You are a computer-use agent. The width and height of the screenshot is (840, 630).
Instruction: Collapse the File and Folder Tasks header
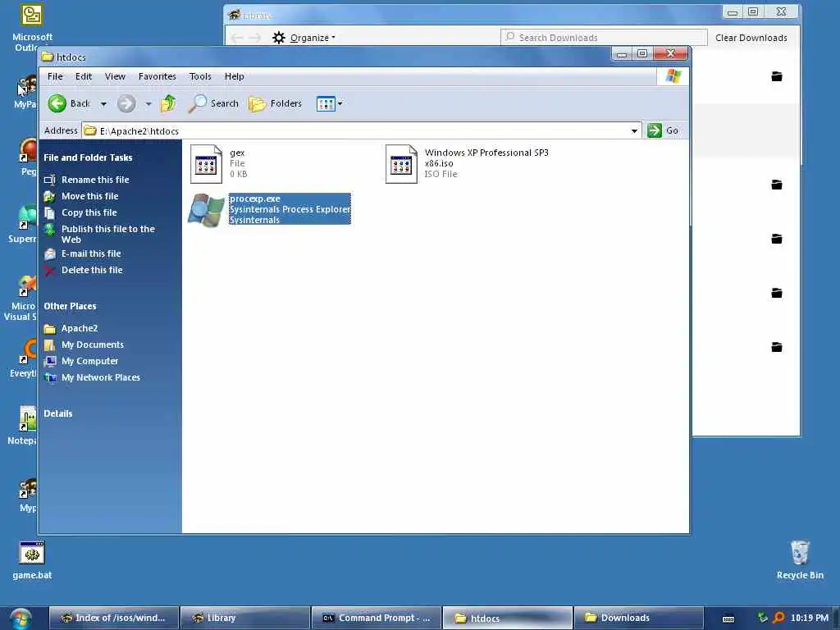[x=88, y=157]
